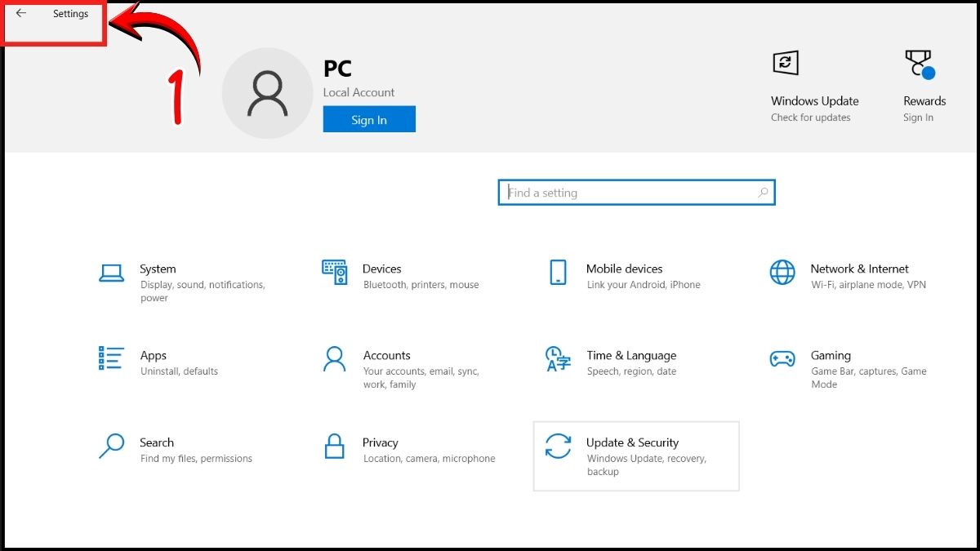Click the PC local account avatar
980x551 pixels.
pos(268,92)
